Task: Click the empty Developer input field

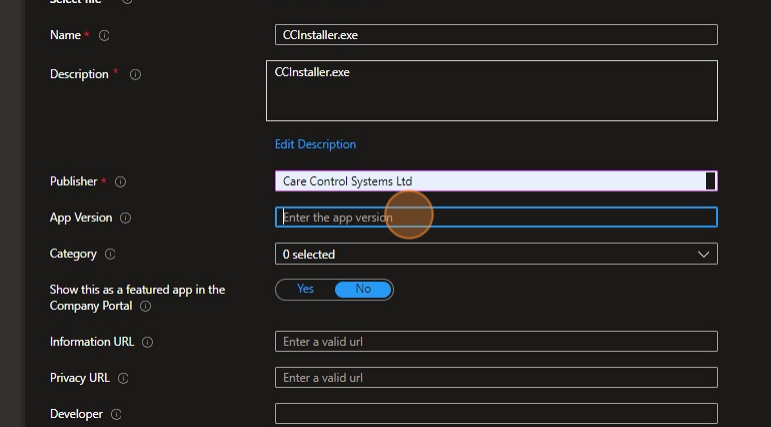Action: 496,414
